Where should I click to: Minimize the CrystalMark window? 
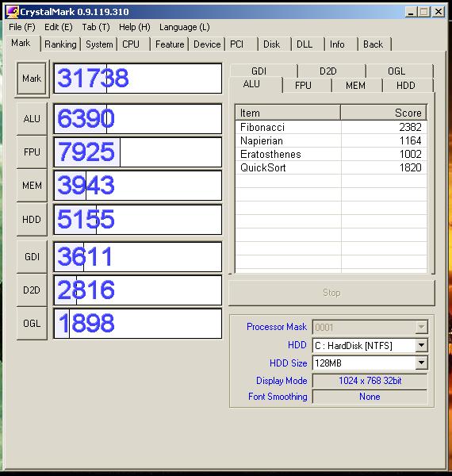[x=411, y=12]
